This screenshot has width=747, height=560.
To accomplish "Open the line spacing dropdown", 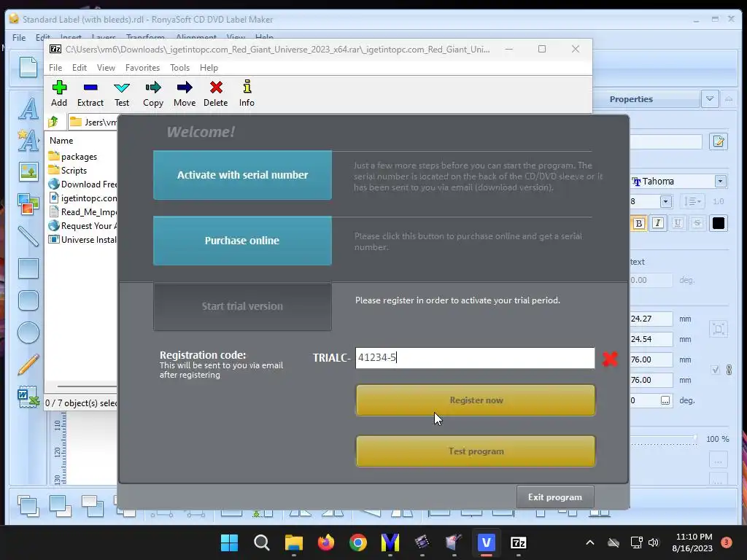I will click(x=692, y=201).
